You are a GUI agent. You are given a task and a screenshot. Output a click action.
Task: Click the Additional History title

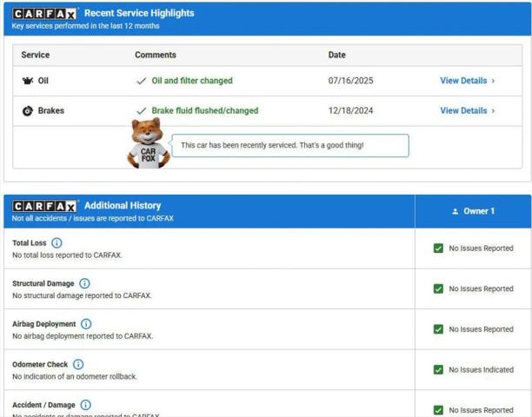pyautogui.click(x=123, y=205)
